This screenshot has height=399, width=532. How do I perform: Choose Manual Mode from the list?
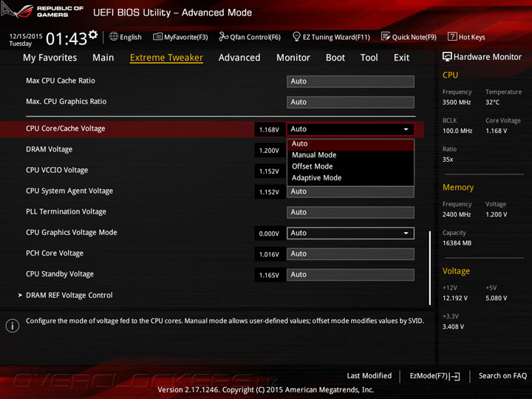click(x=350, y=155)
